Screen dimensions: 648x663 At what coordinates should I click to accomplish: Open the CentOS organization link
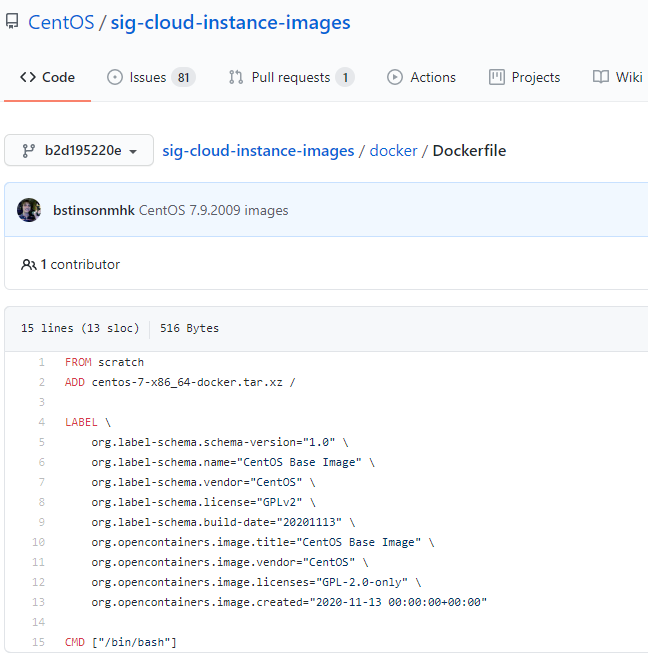click(61, 22)
